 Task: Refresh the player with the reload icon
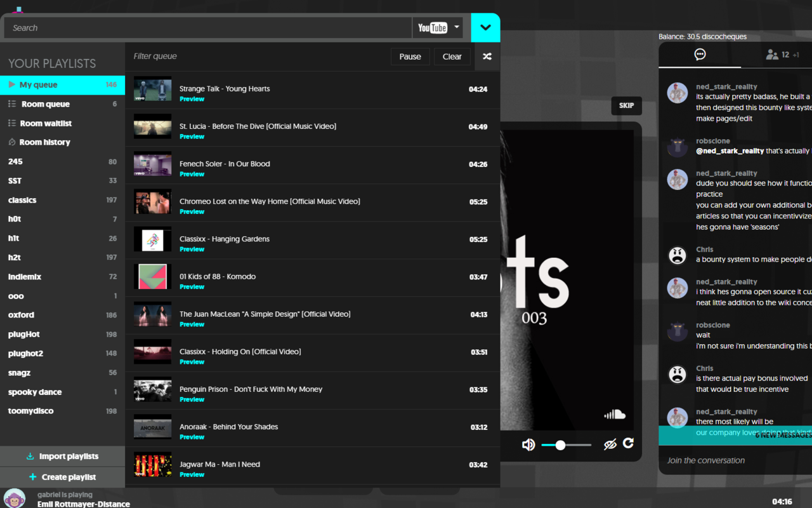point(628,443)
